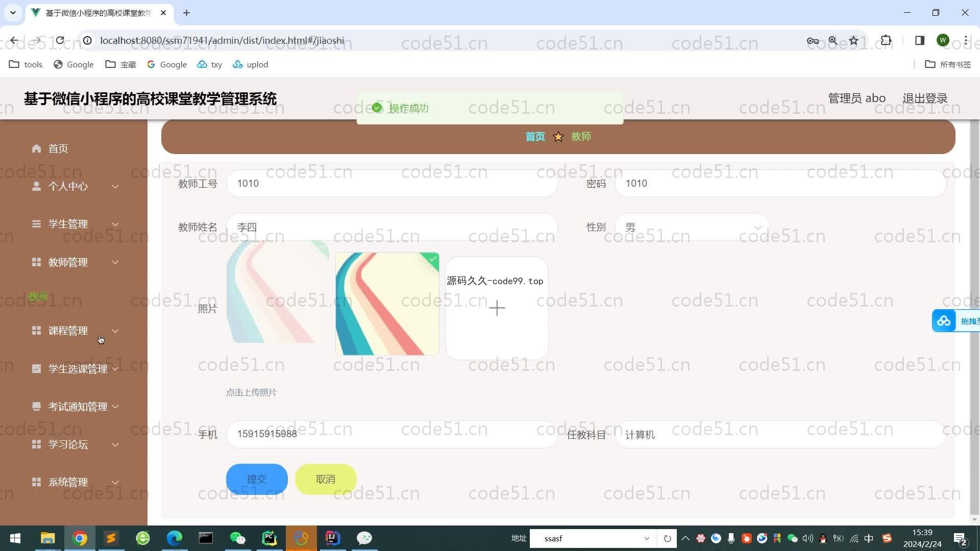Click the 学生选课管理 chart icon

click(x=36, y=368)
